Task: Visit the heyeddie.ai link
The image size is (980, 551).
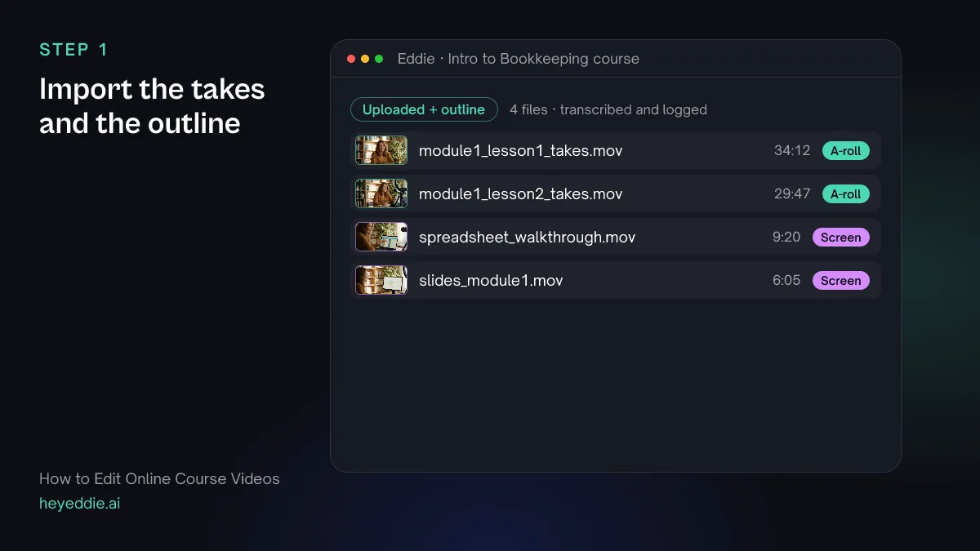Action: click(x=79, y=503)
